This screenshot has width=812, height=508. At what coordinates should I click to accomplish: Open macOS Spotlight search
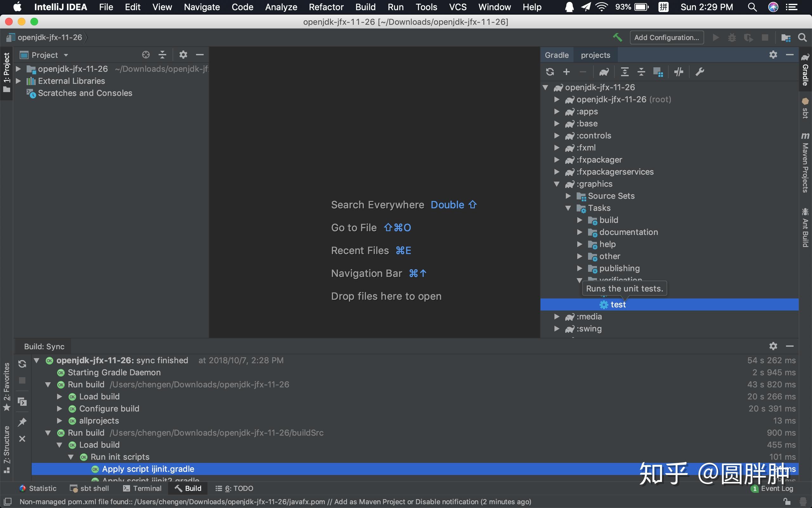(752, 7)
